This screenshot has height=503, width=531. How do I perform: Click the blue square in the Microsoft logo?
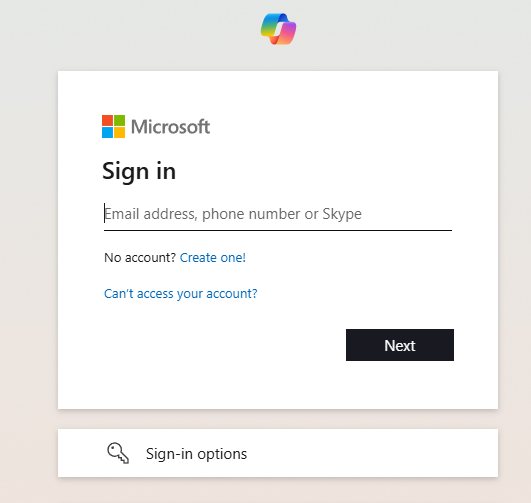click(x=107, y=133)
